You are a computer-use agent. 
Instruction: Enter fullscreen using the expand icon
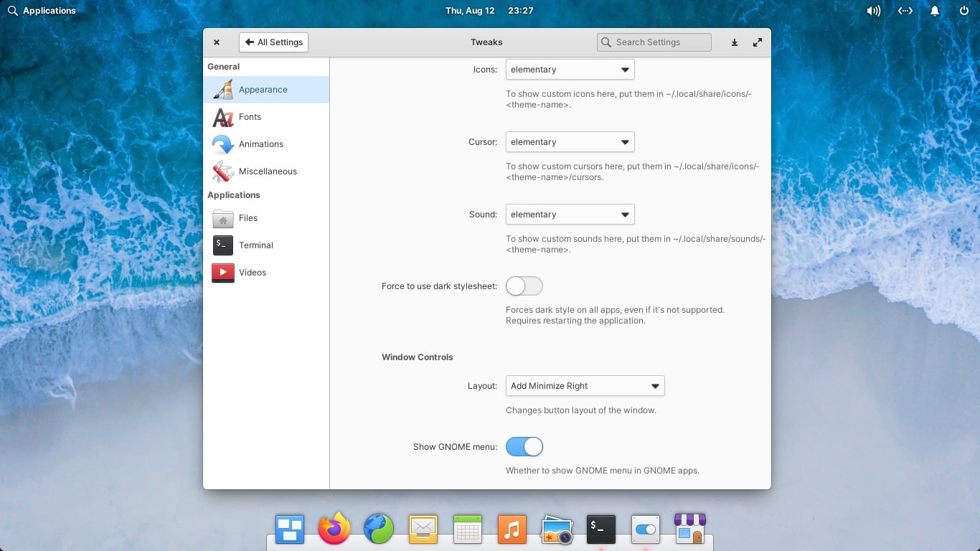(757, 42)
